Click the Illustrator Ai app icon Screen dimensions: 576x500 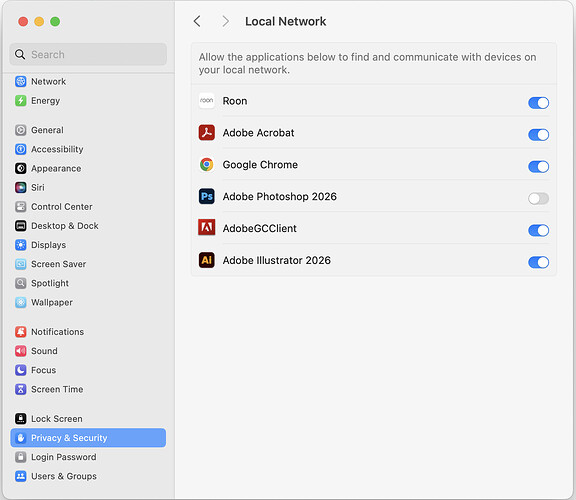[206, 260]
